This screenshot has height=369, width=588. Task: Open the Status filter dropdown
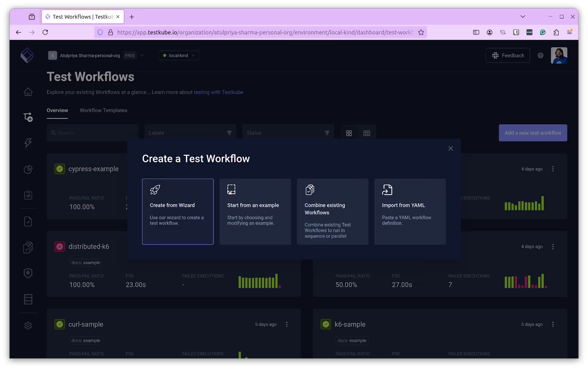[x=288, y=133]
